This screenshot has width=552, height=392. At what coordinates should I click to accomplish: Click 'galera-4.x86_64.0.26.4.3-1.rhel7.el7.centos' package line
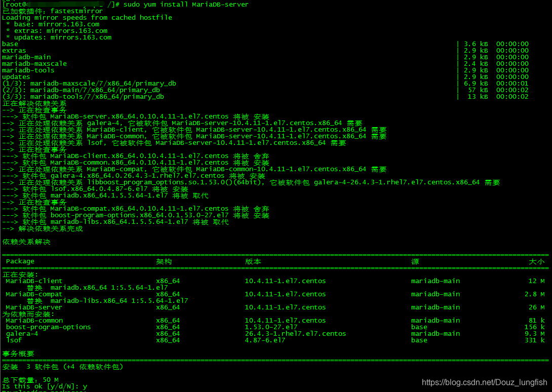click(x=134, y=176)
